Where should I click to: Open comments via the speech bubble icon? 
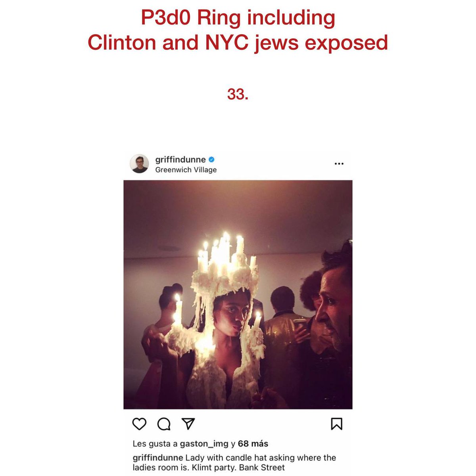tap(164, 424)
